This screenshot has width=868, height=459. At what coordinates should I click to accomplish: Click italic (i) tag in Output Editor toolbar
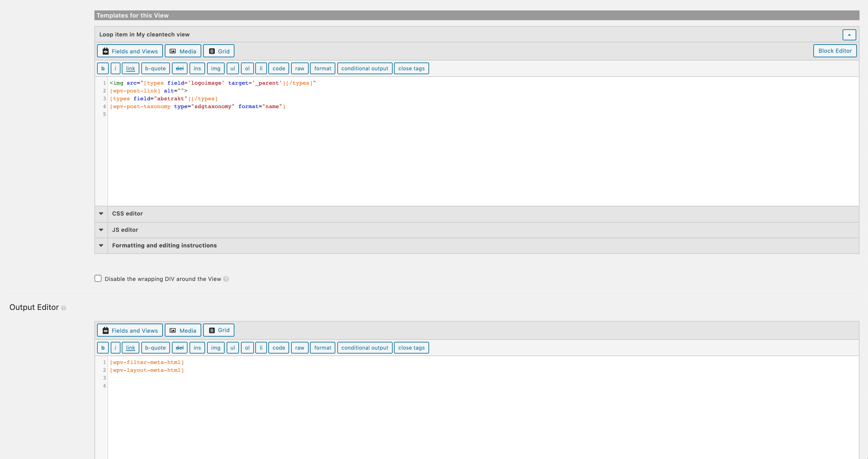[x=115, y=348]
